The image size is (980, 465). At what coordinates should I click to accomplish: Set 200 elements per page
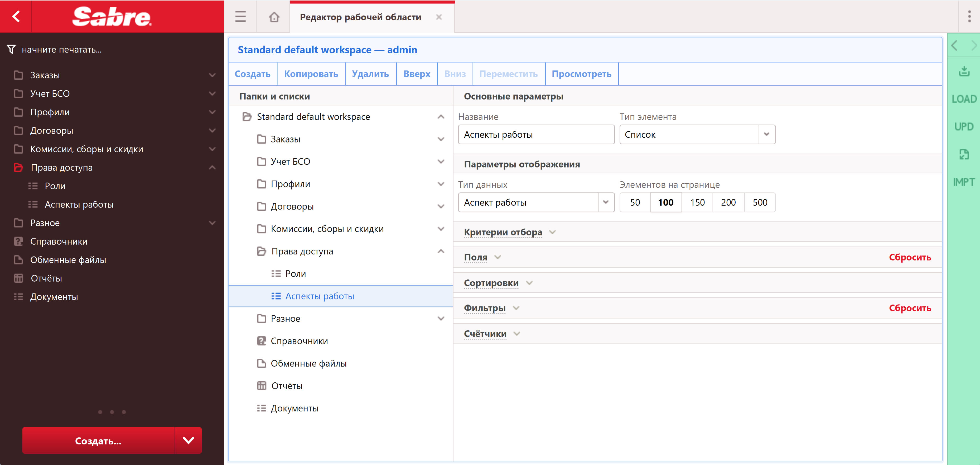728,202
